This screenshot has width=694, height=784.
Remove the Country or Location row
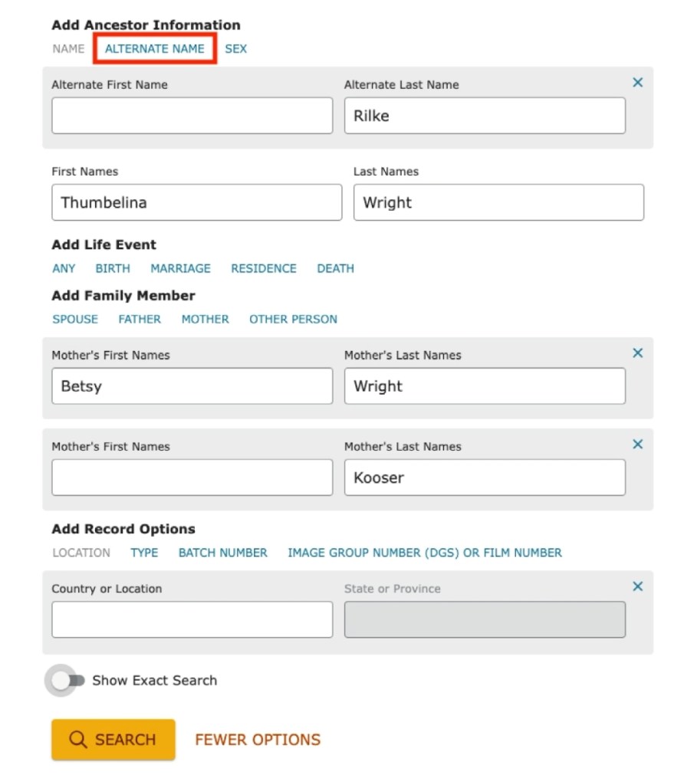637,586
